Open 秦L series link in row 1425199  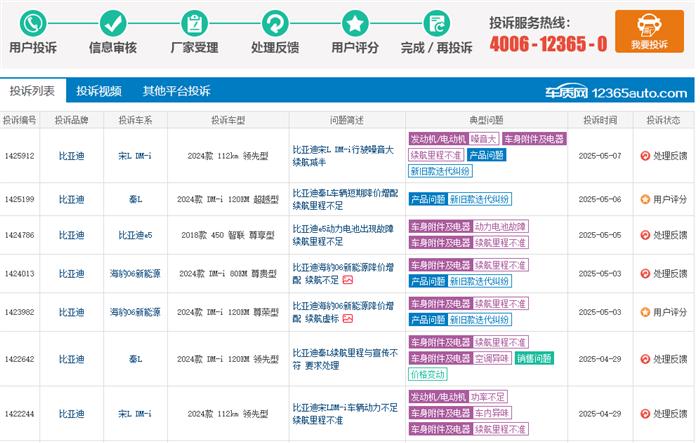pyautogui.click(x=135, y=199)
